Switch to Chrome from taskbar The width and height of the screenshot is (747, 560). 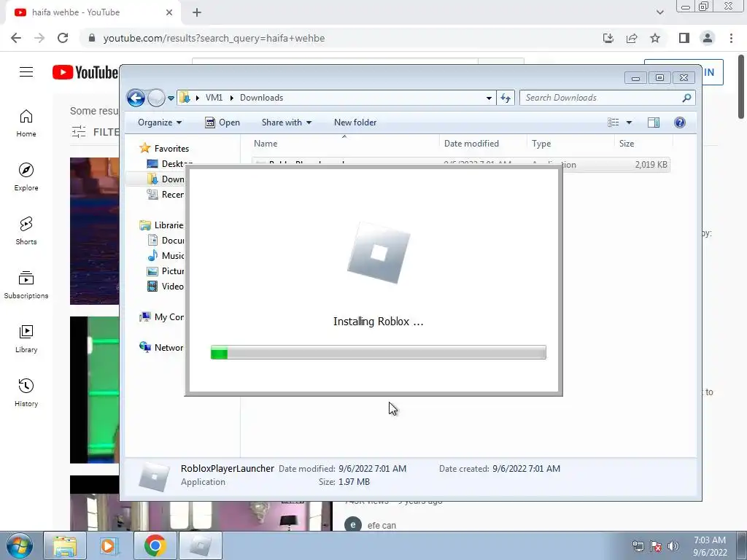click(155, 545)
